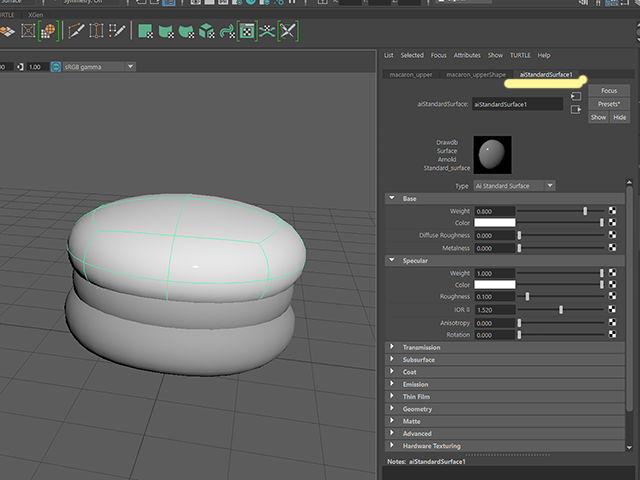Collapse the Base section

(392, 198)
